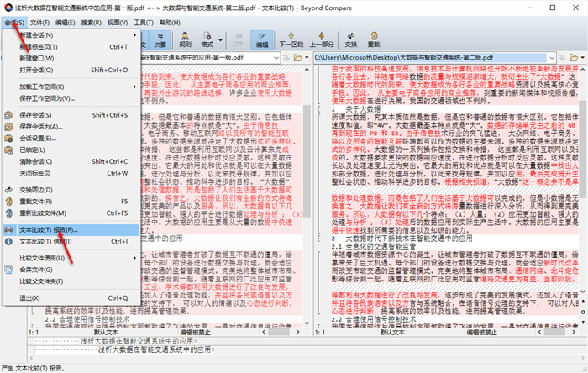The width and height of the screenshot is (588, 373).
Task: Click the 交换 (Swap) toolbar icon
Action: tap(350, 39)
